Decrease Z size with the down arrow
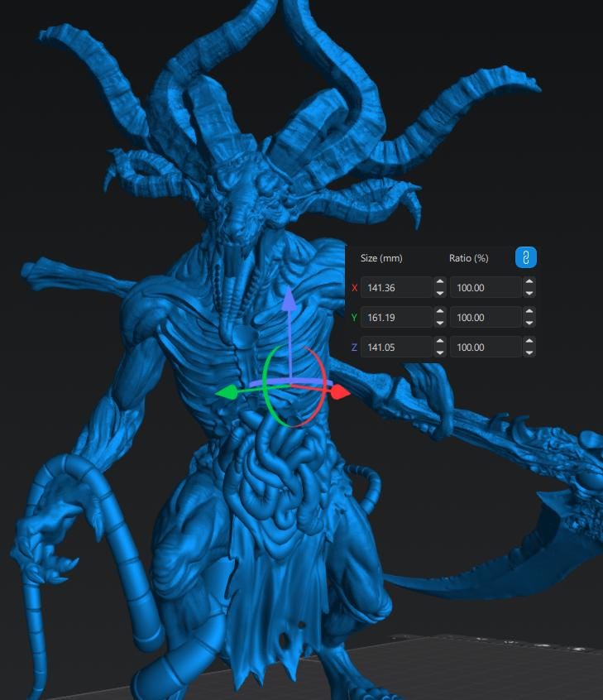This screenshot has width=603, height=700. tap(440, 352)
